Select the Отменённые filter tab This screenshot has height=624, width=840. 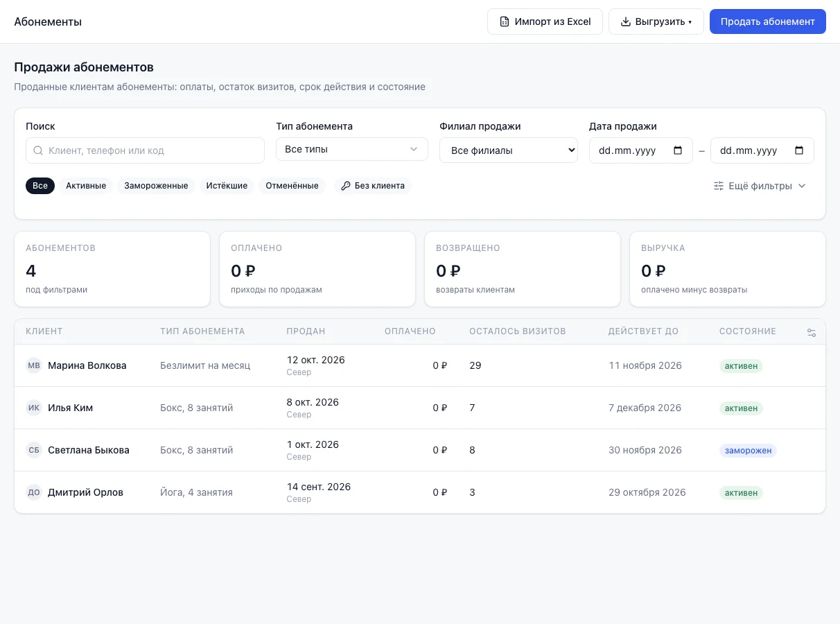tap(292, 186)
